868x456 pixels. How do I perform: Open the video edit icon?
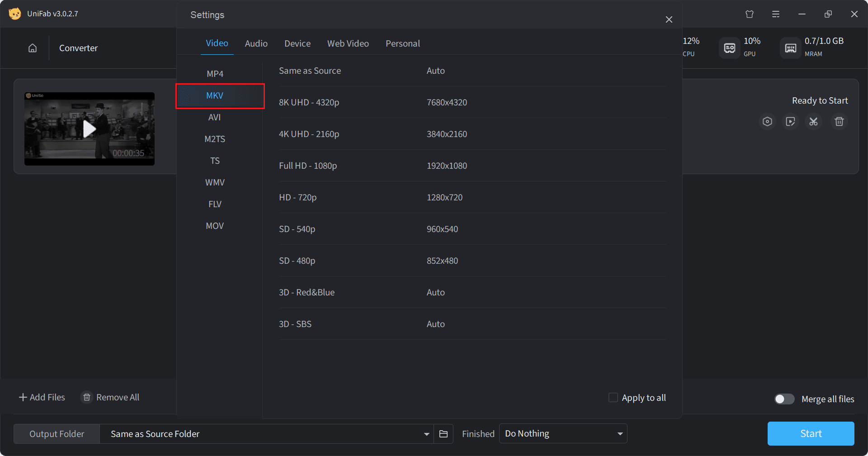(x=790, y=122)
